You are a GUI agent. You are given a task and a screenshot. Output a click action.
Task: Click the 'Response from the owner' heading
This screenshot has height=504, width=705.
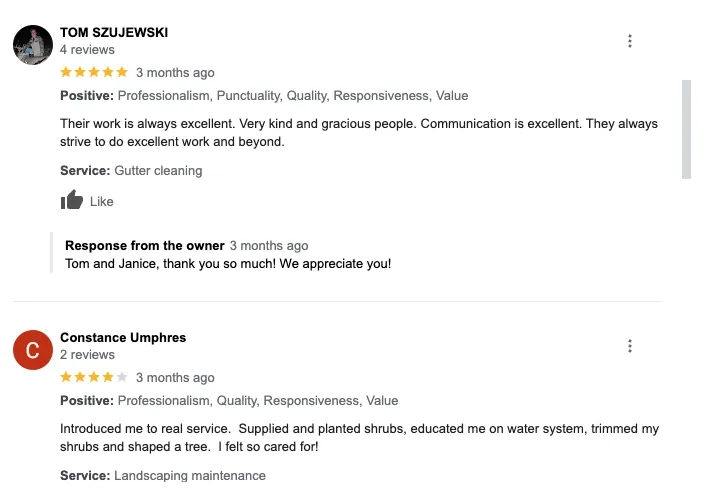pyautogui.click(x=144, y=245)
